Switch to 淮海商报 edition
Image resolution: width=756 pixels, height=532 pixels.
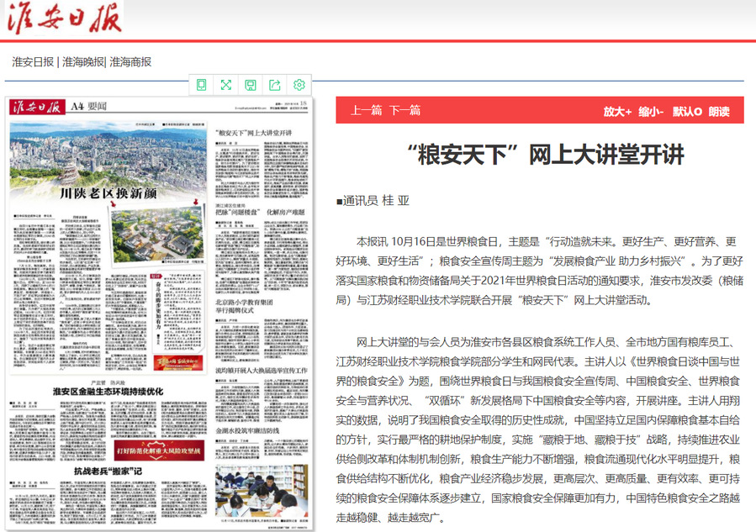point(130,62)
